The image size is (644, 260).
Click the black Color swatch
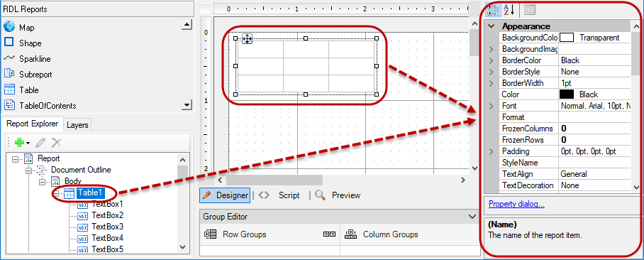pyautogui.click(x=567, y=94)
